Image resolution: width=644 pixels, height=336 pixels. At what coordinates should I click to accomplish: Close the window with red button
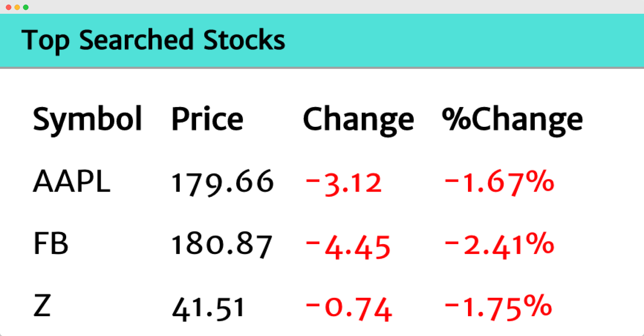pos(9,7)
